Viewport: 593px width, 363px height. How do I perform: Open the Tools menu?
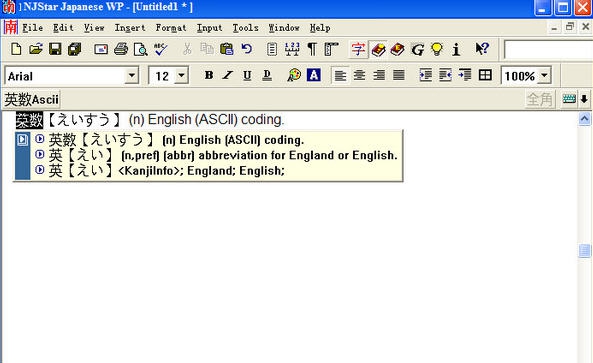pos(245,28)
